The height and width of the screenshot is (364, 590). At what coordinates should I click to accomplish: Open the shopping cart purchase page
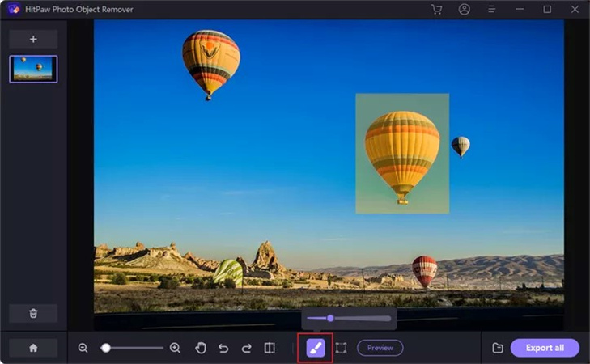(437, 10)
